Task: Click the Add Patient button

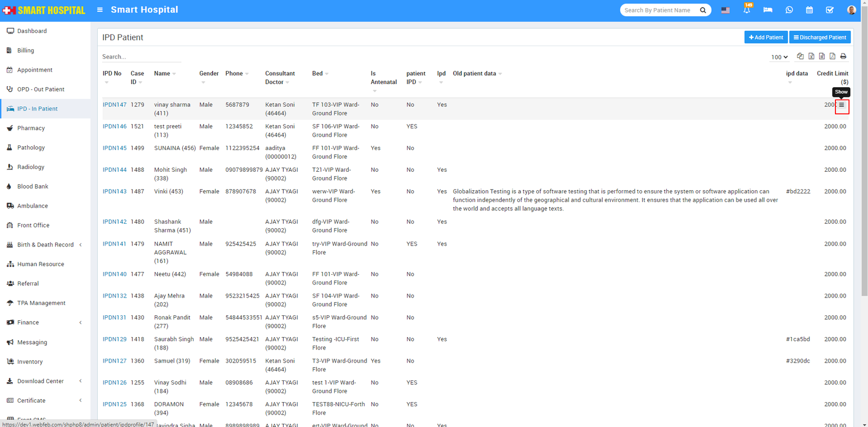Action: [765, 37]
